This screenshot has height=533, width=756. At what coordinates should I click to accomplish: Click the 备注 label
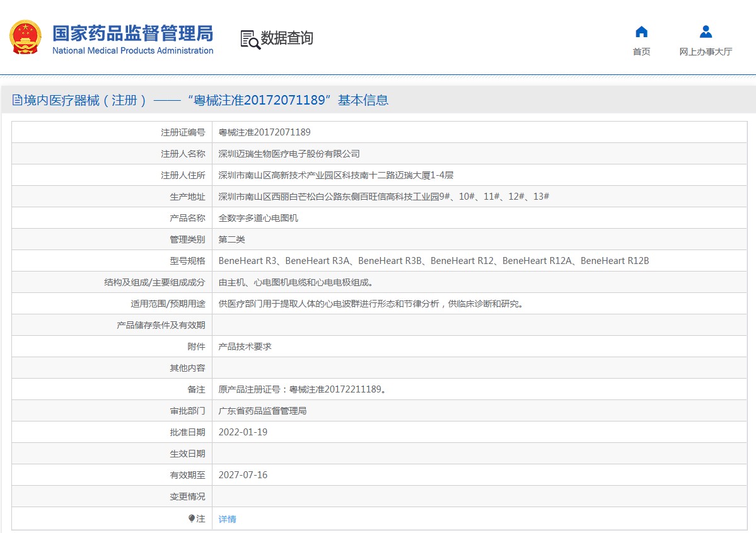point(196,389)
